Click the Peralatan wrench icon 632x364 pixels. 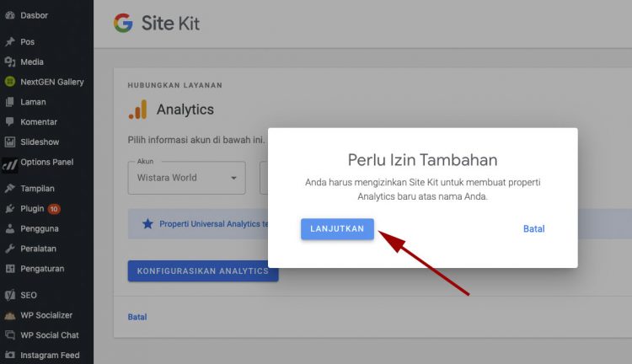(10, 249)
